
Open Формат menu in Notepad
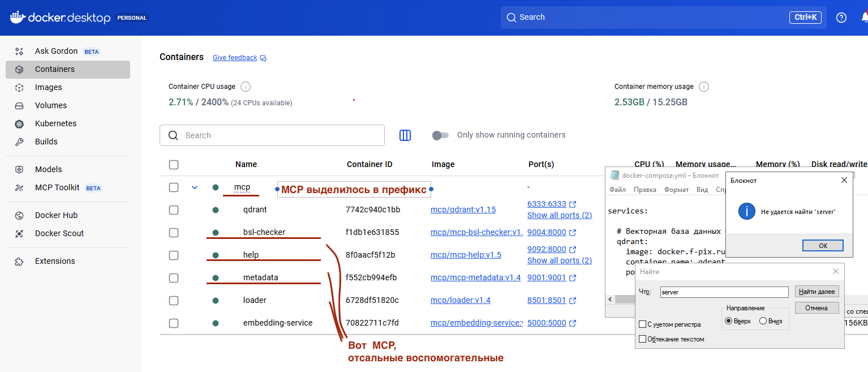tap(677, 190)
